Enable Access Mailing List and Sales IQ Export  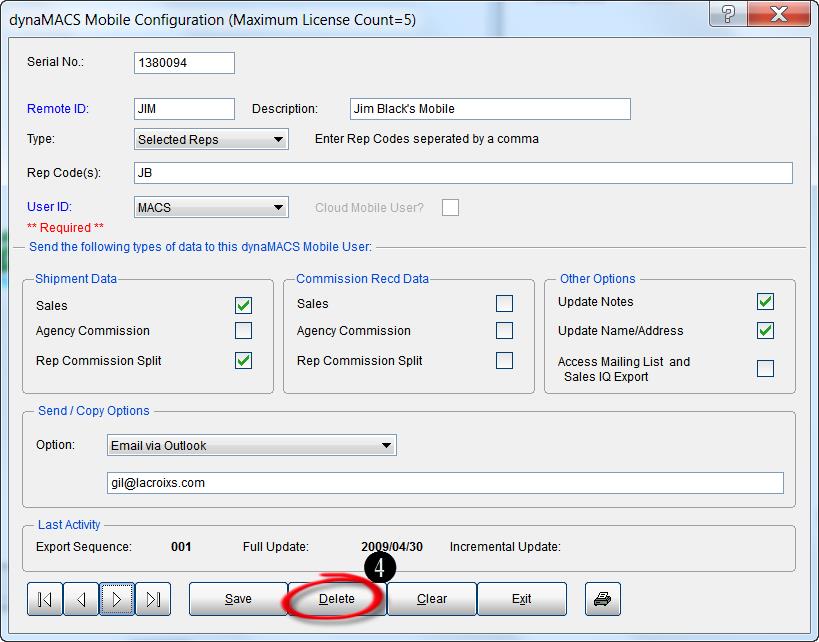(x=766, y=369)
